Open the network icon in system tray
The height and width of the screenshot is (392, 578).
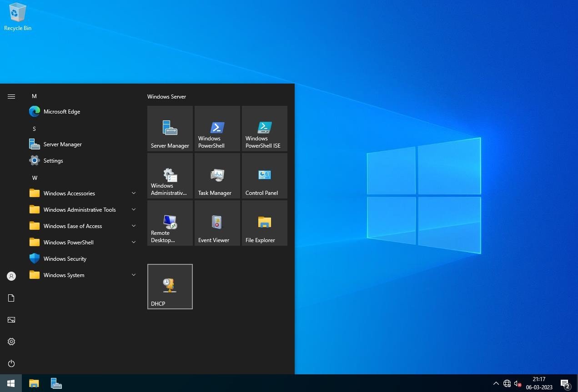[x=507, y=383]
